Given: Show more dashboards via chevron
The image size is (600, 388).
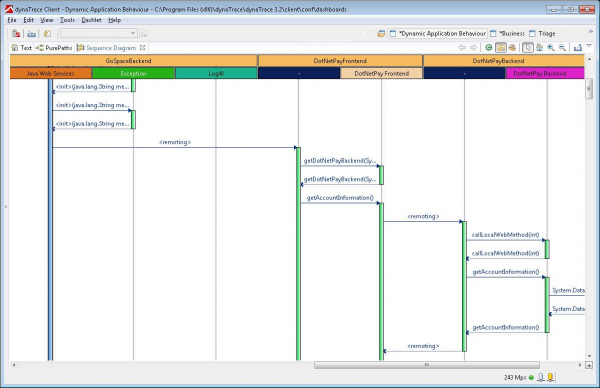Looking at the screenshot, I should tap(590, 32).
